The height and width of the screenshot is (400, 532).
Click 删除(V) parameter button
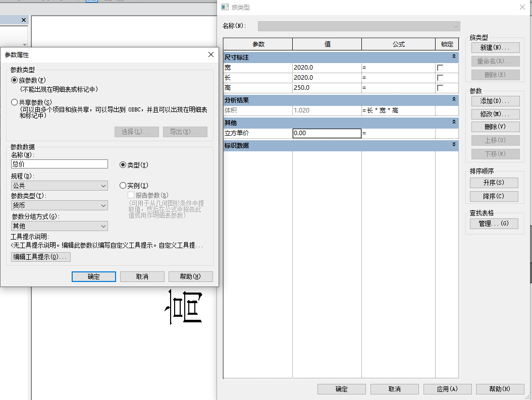(495, 127)
